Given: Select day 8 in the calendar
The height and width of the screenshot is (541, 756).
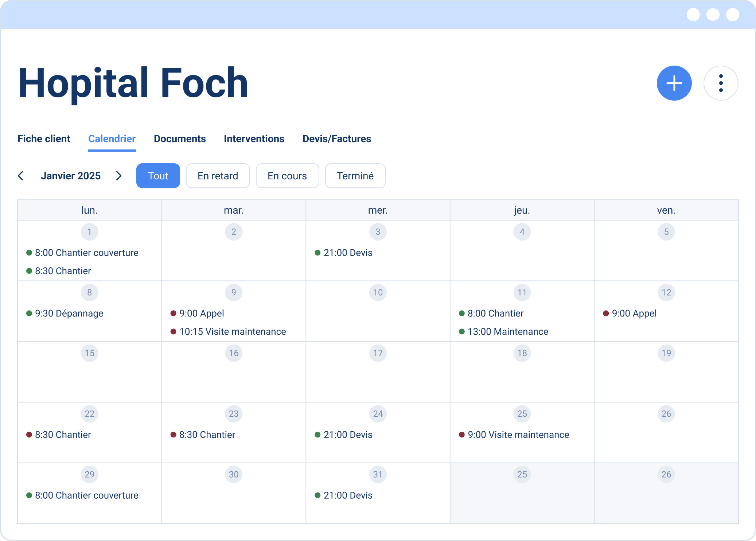Looking at the screenshot, I should [x=89, y=292].
